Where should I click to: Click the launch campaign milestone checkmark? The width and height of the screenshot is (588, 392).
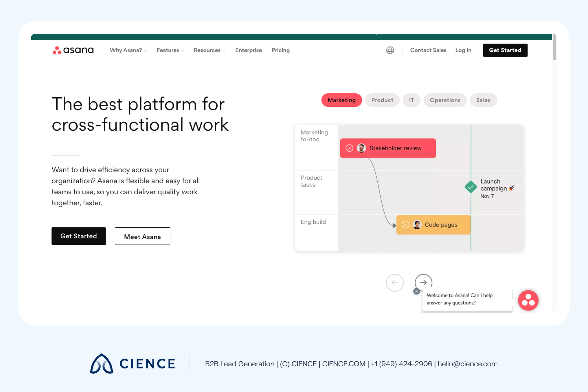click(x=470, y=187)
